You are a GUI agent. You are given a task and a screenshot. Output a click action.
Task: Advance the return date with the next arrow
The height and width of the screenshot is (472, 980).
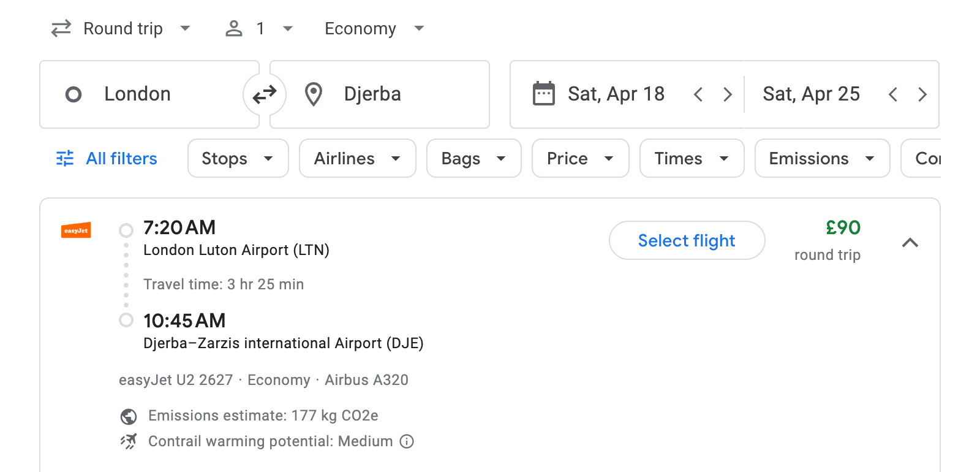922,94
